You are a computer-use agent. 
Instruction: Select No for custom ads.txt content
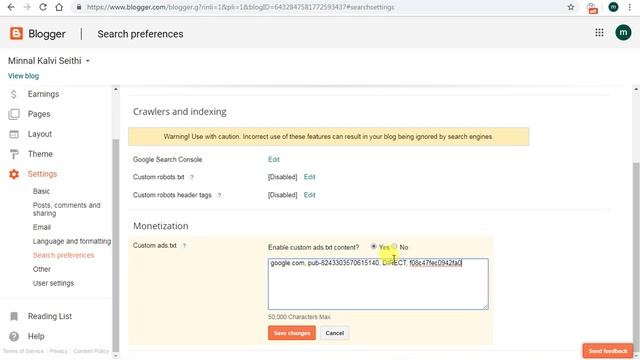394,247
